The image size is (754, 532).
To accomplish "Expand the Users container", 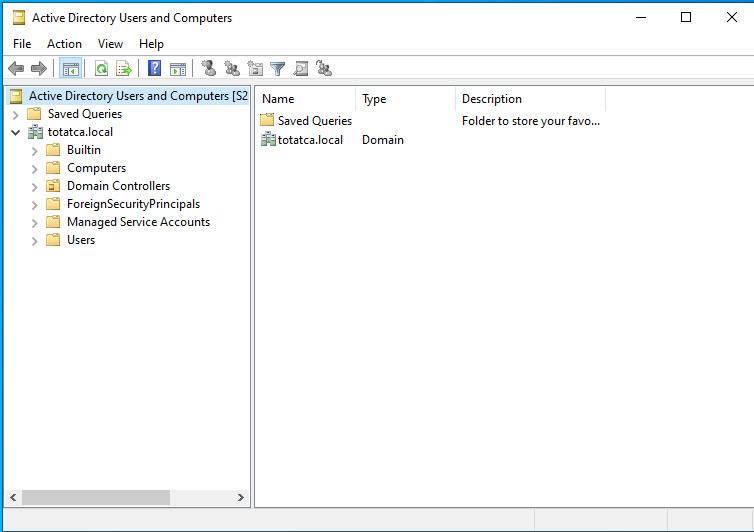I will pyautogui.click(x=34, y=241).
